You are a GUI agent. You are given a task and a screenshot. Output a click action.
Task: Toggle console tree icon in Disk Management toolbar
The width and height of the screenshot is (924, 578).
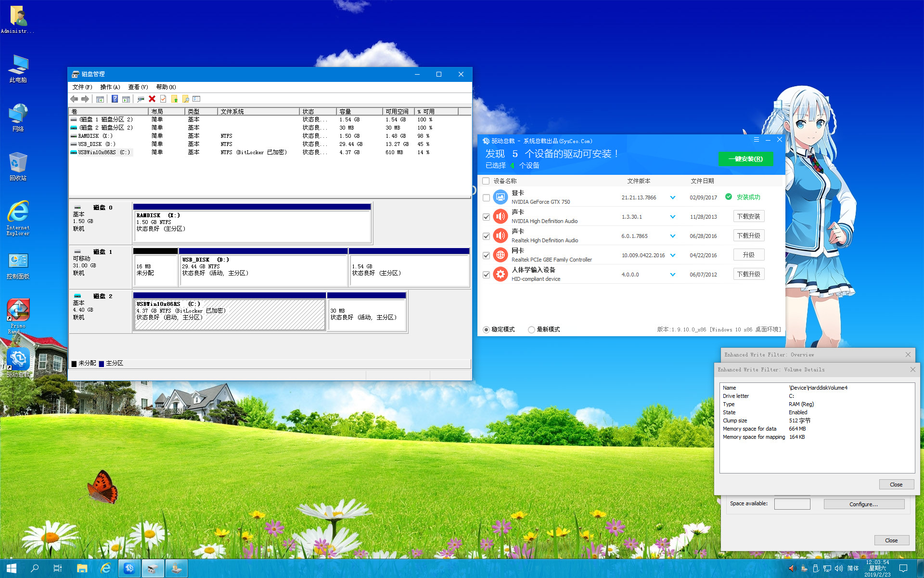click(x=100, y=99)
